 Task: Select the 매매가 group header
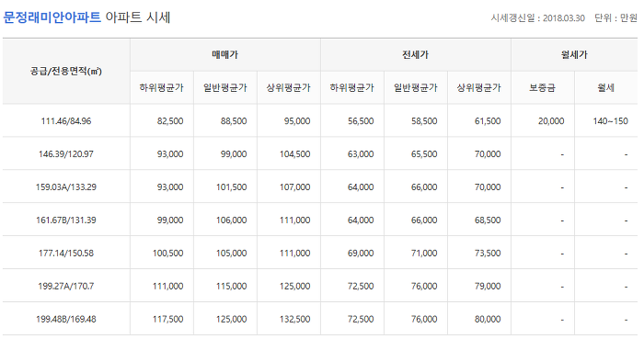225,54
